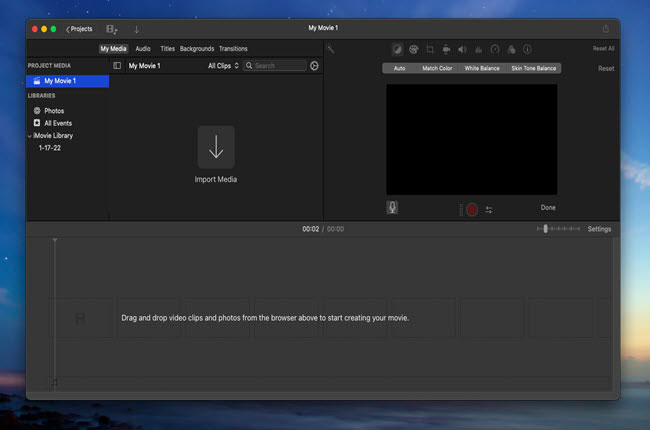Select the cropping tool icon
Viewport: 650px width, 430px height.
(x=430, y=50)
